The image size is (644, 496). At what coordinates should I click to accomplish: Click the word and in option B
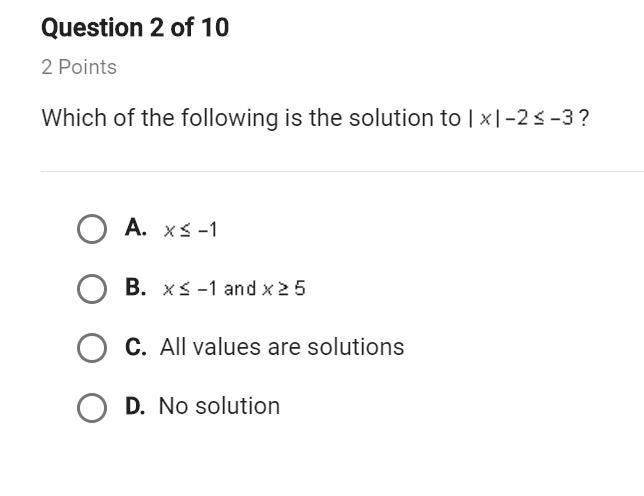point(240,288)
